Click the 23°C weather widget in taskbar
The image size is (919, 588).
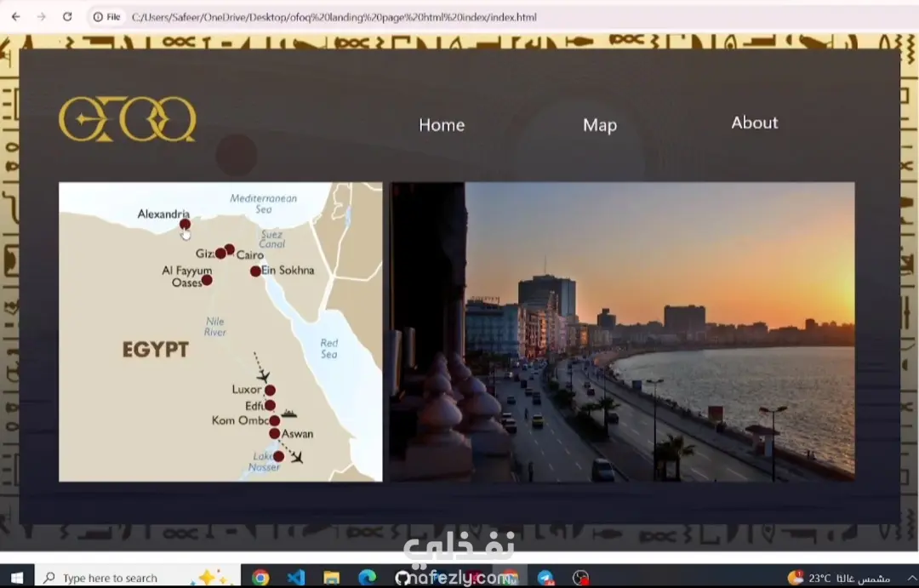839,578
